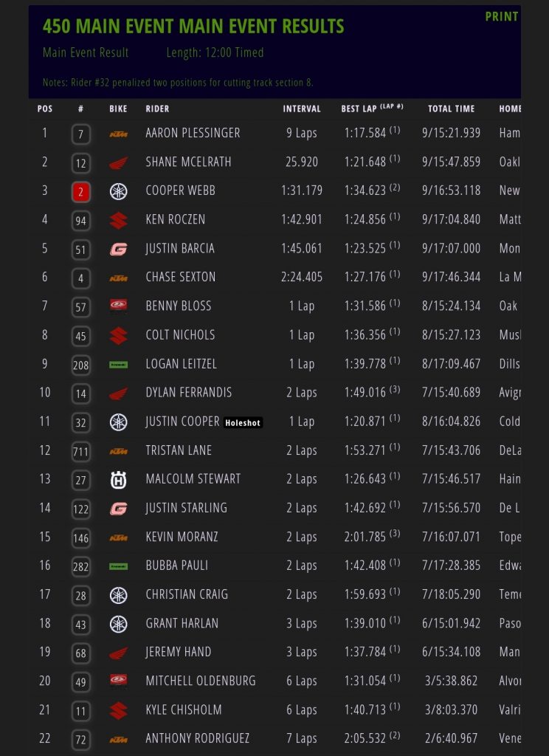Viewport: 549px width, 756px height.
Task: Click Kawasaki logo beside Logan Leitzel
Action: [x=118, y=364]
